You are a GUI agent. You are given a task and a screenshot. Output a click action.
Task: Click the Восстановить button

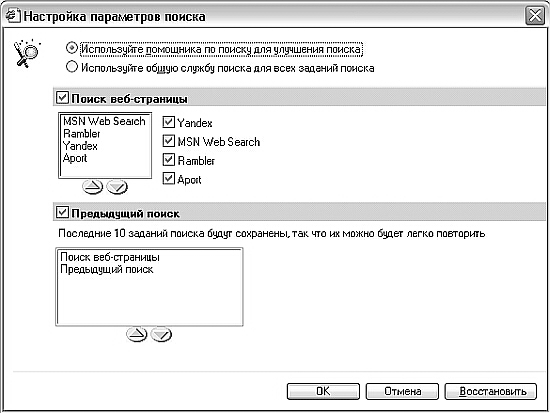point(491,391)
